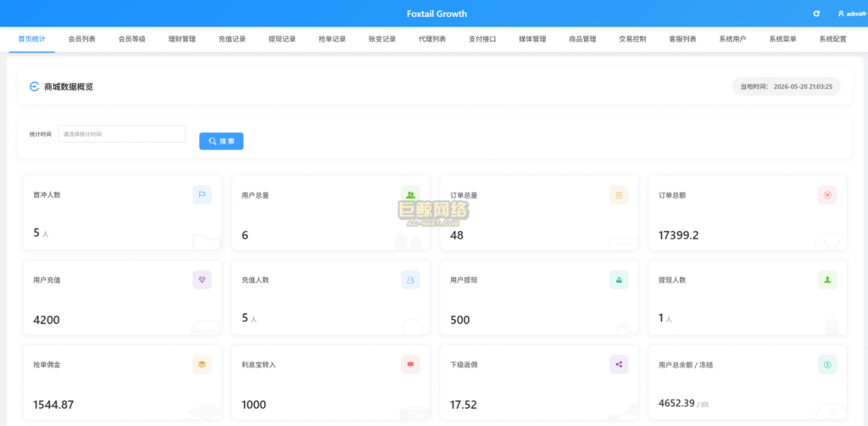The image size is (868, 426).
Task: Click the 用户提现 value 500
Action: [x=460, y=320]
